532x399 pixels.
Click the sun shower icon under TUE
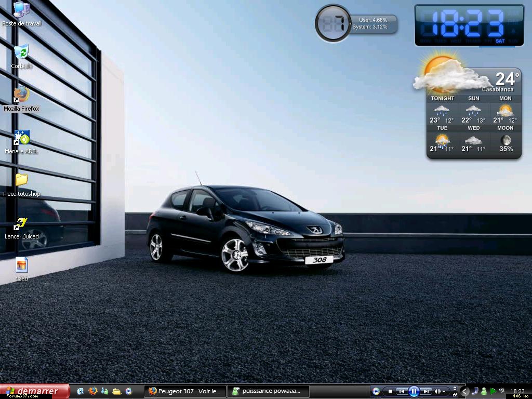tap(442, 140)
